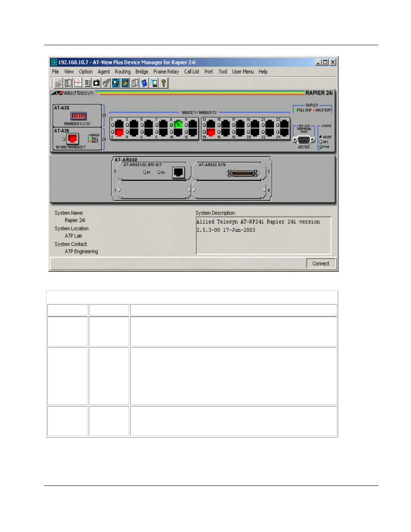Image resolution: width=411 pixels, height=532 pixels.
Task: Click the graph chart toolbar icon
Action: tap(78, 83)
